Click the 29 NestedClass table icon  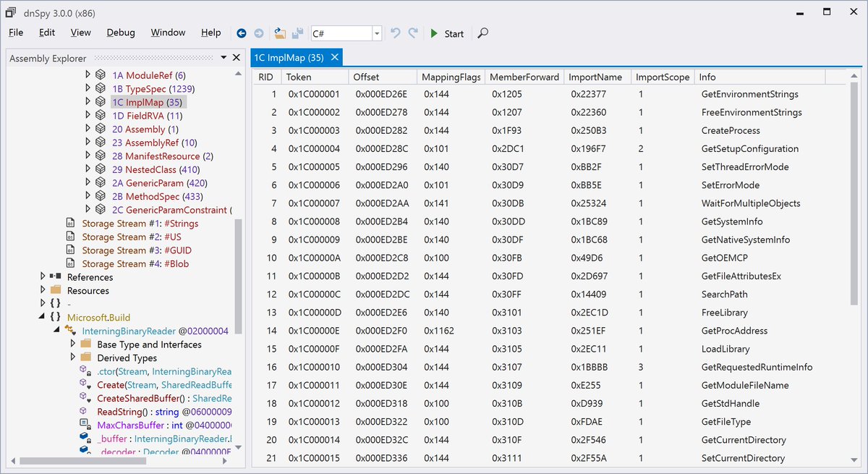pos(101,169)
